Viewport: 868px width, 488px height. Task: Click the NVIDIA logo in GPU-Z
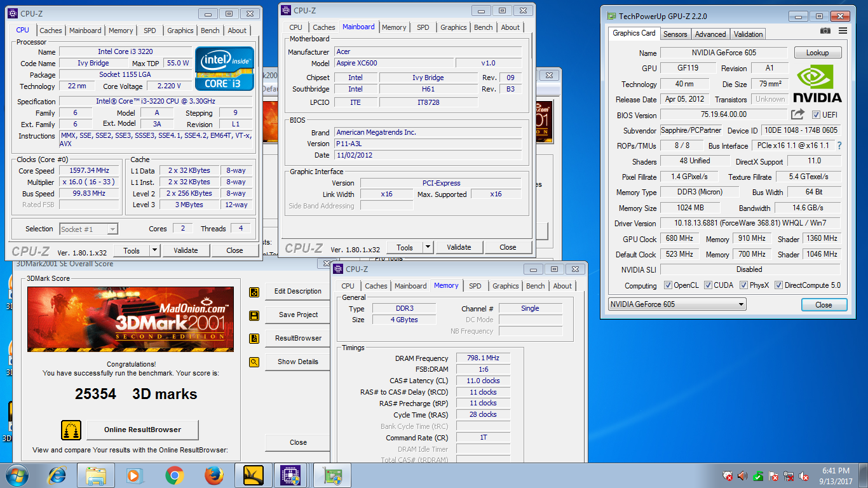pyautogui.click(x=817, y=83)
